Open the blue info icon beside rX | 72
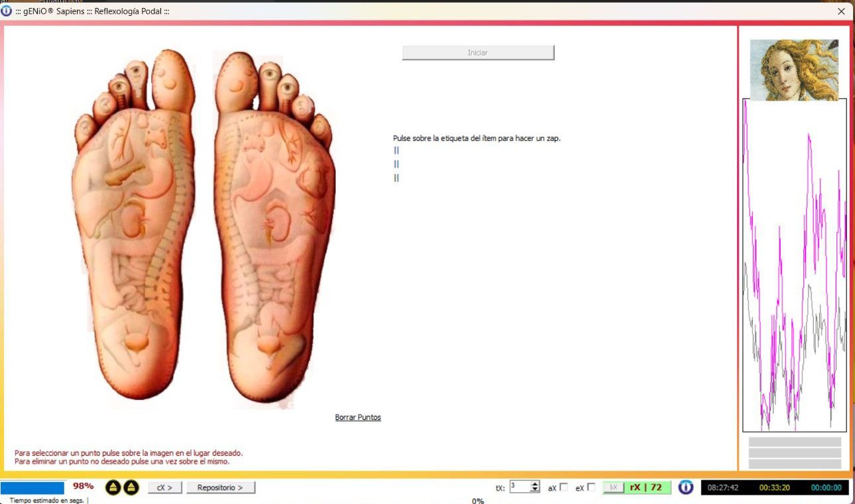 [686, 487]
